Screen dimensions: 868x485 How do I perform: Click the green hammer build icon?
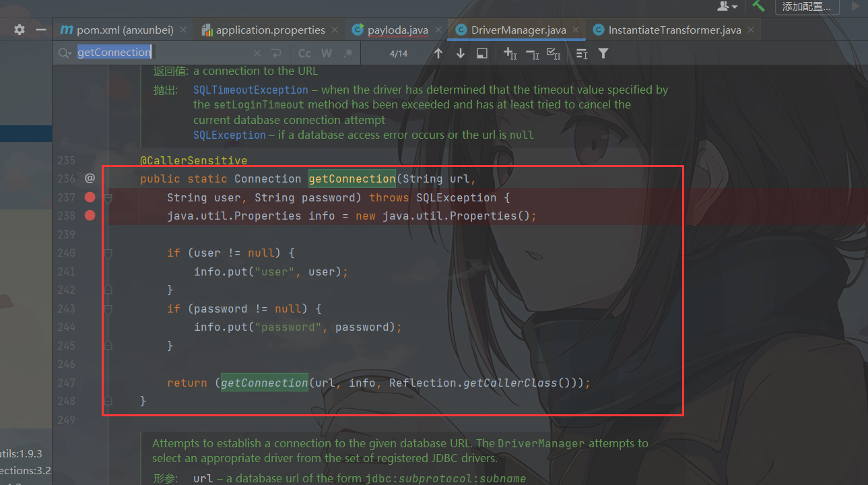click(759, 7)
